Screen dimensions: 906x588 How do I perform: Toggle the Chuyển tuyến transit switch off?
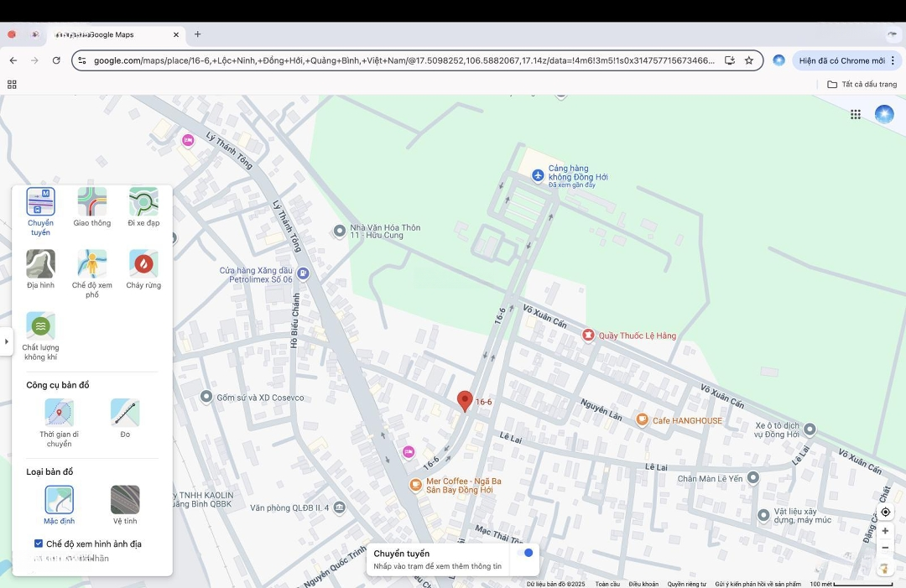tap(525, 553)
